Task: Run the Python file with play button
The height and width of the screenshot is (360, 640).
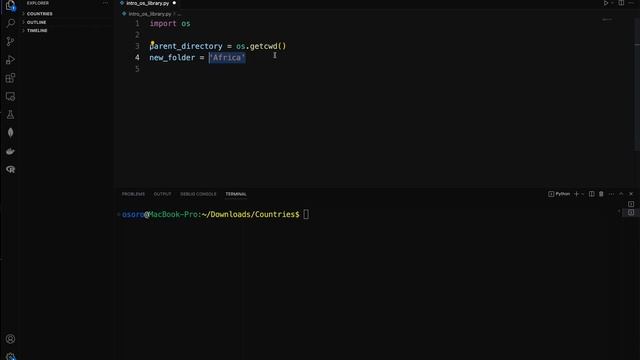Action: [606, 3]
